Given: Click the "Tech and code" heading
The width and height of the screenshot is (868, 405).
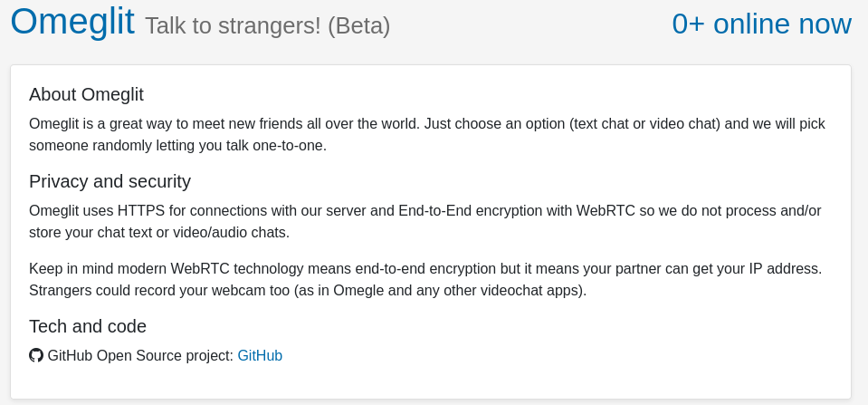Looking at the screenshot, I should click(88, 326).
